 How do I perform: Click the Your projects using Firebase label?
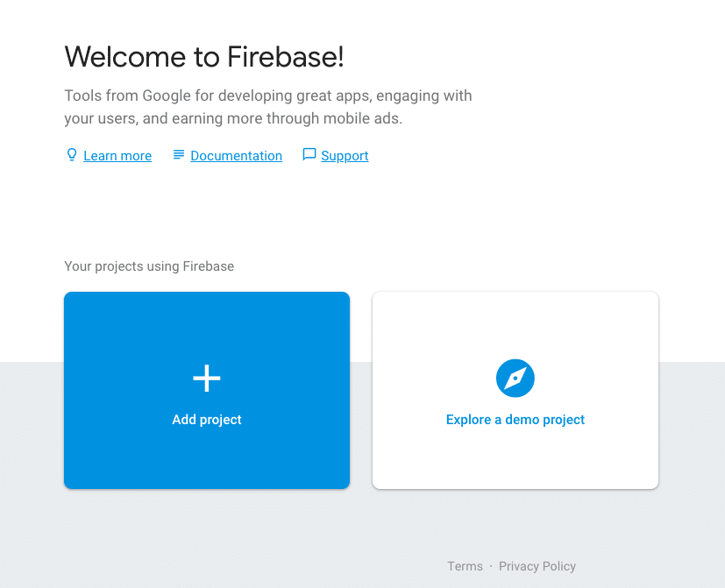coord(149,266)
